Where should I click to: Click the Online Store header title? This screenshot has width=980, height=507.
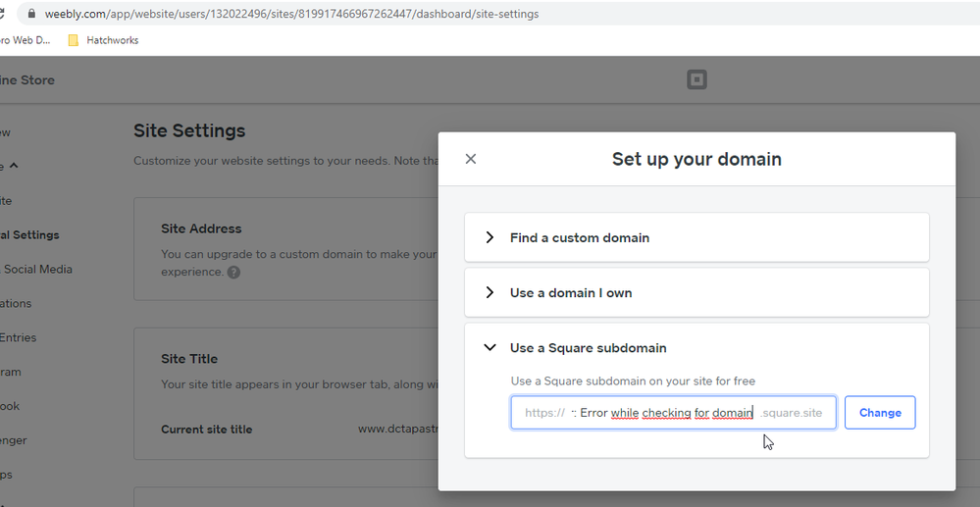tap(27, 80)
